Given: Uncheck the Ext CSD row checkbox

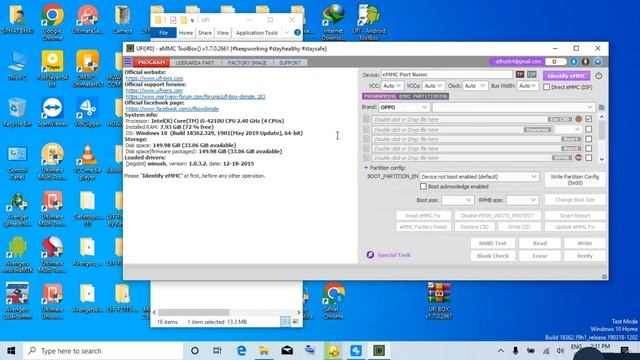Looking at the screenshot, I should [x=589, y=119].
